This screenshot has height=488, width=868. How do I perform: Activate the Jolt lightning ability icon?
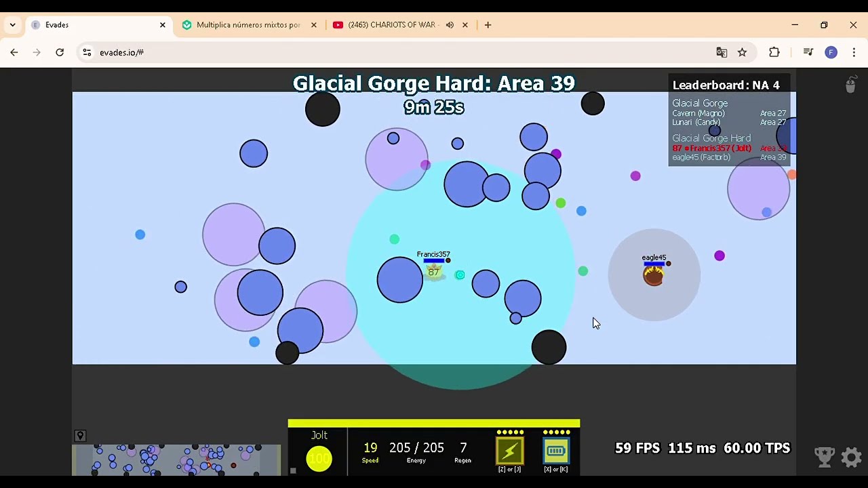click(x=510, y=451)
